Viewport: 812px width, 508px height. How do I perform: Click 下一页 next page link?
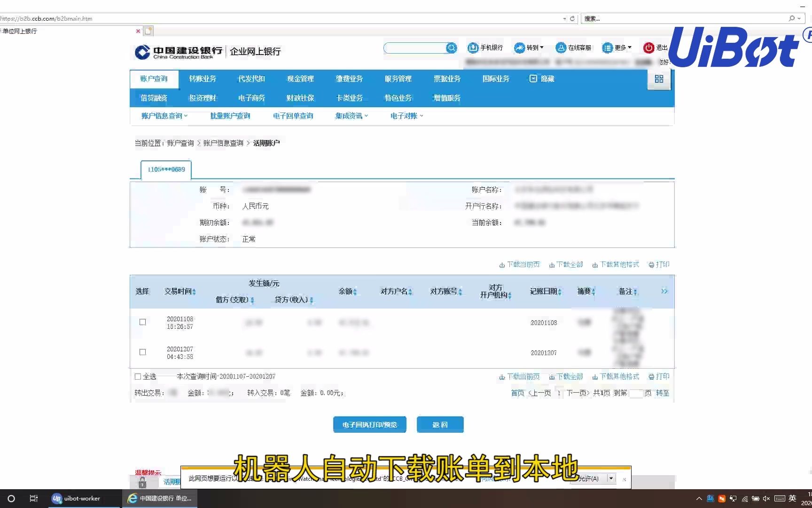(x=578, y=393)
